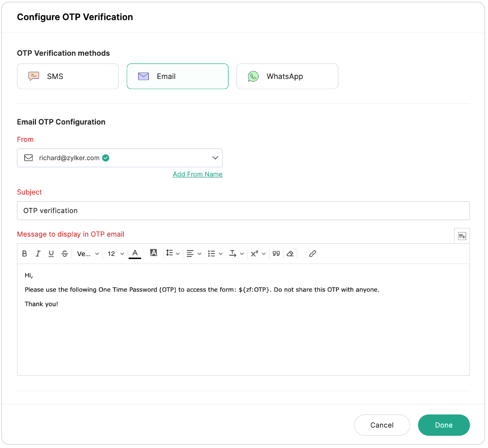Open the From email address dropdown
Screen dimensions: 488x448
click(x=120, y=158)
